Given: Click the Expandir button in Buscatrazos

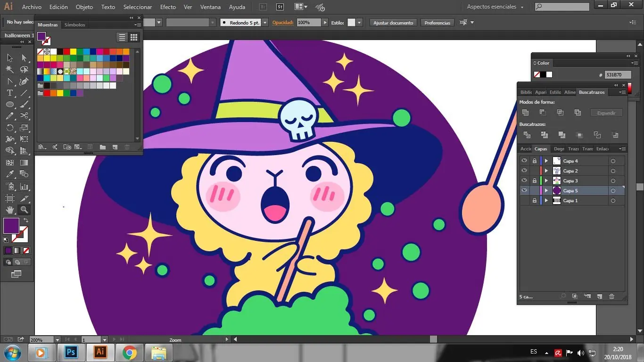Looking at the screenshot, I should pyautogui.click(x=606, y=113).
